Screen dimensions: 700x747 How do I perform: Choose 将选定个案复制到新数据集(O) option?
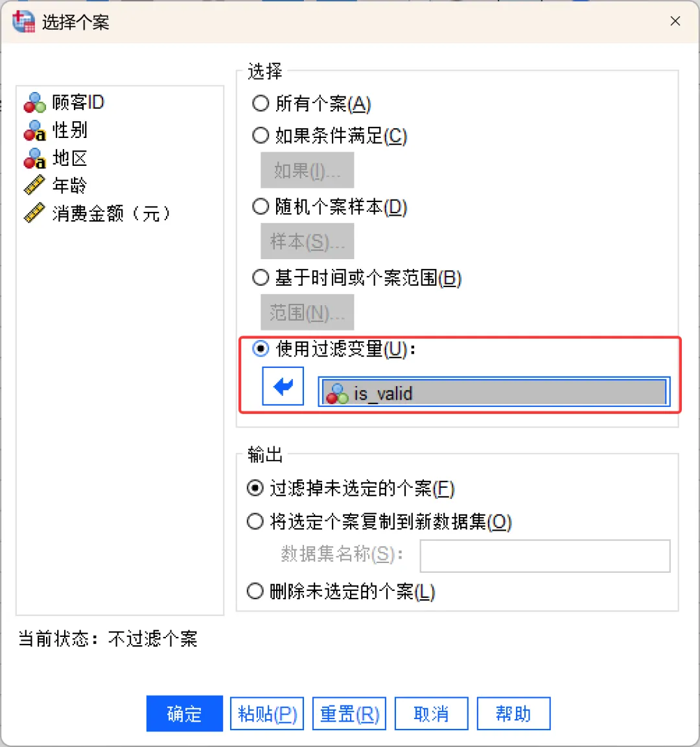click(x=255, y=522)
